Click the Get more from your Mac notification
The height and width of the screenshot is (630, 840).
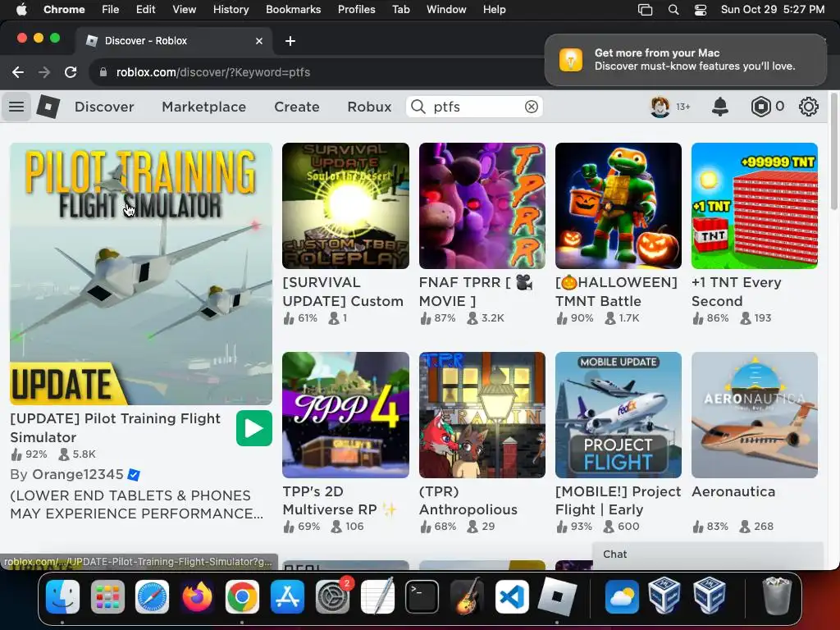click(686, 59)
